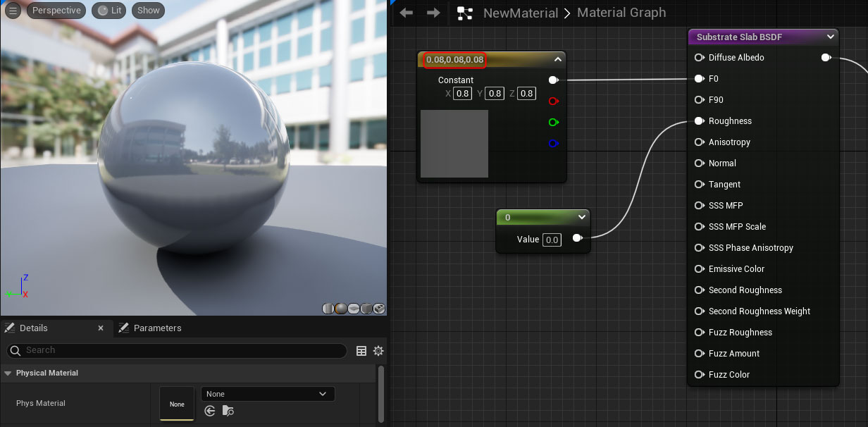Open the Perspective viewport menu
868x427 pixels.
click(x=56, y=10)
